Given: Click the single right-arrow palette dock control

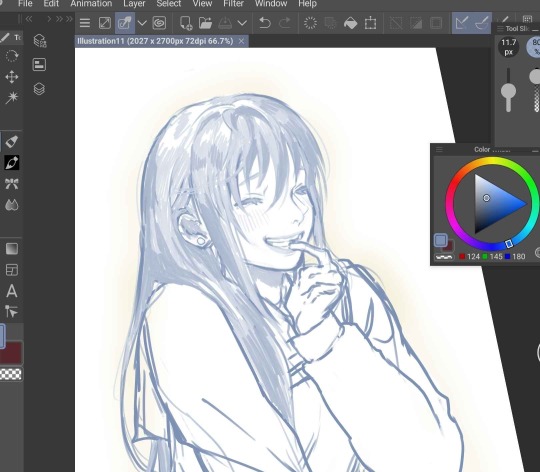Looking at the screenshot, I should 49,19.
